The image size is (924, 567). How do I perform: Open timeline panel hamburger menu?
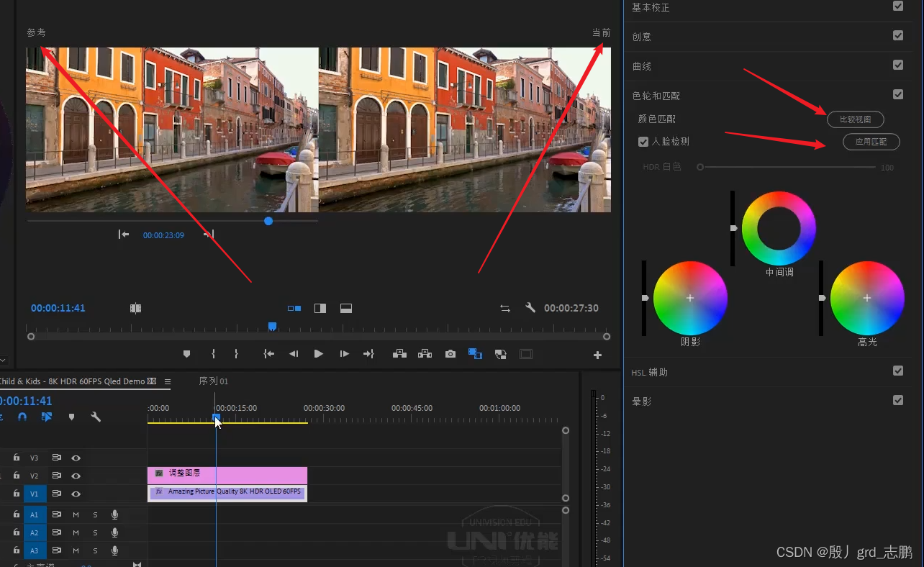pos(168,381)
